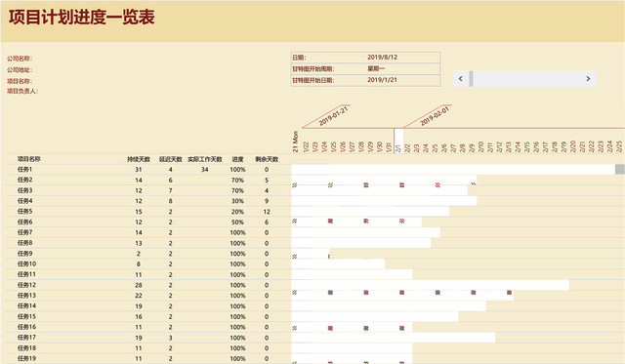Select the 任务19 row name cell
The image size is (625, 364).
[26, 358]
